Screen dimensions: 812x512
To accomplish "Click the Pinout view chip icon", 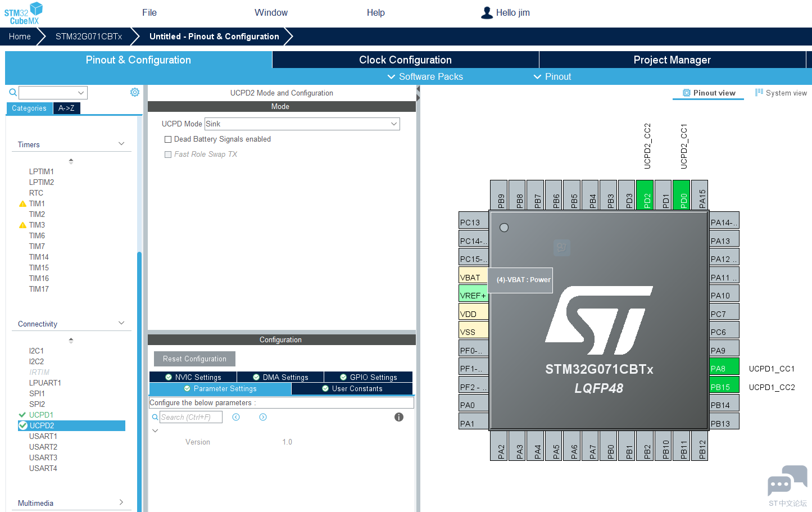I will click(x=687, y=93).
